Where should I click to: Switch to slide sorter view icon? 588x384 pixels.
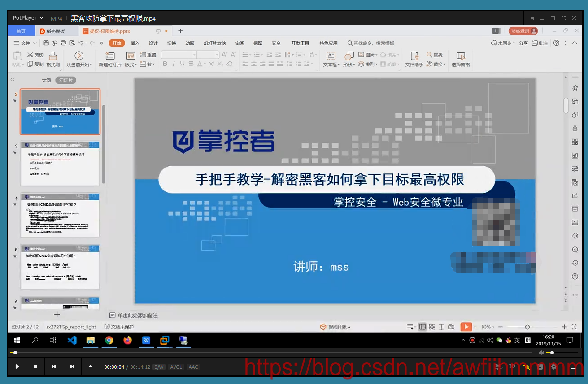point(432,327)
